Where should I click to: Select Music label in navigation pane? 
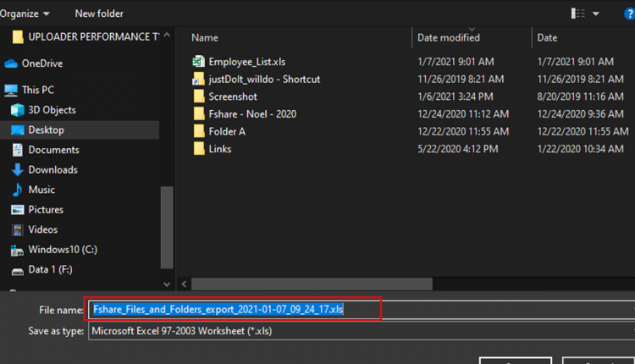41,190
